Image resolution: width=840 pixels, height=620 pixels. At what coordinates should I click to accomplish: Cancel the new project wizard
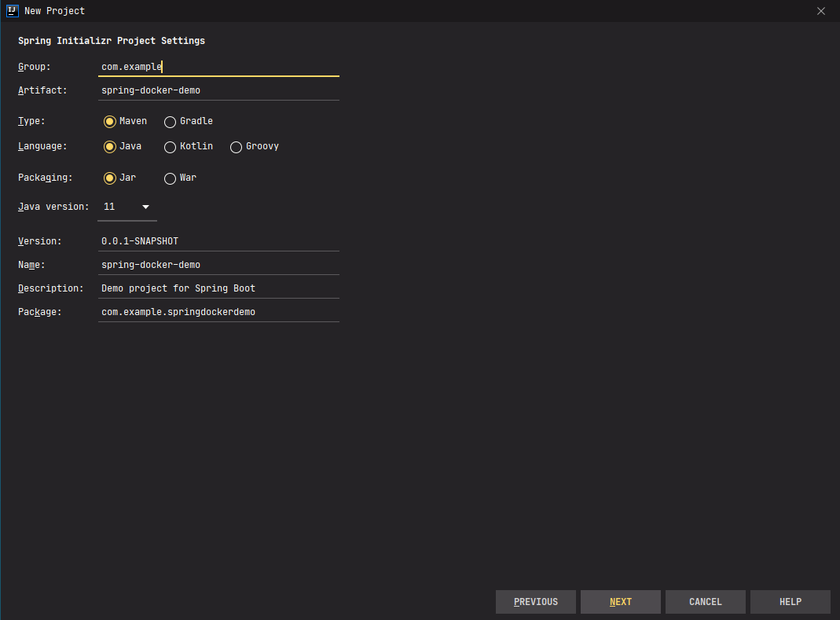click(706, 602)
